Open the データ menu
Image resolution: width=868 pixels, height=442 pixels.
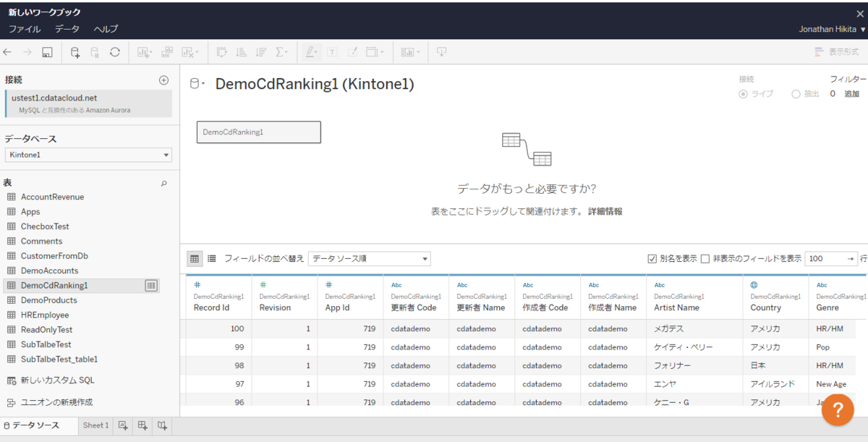pos(67,29)
